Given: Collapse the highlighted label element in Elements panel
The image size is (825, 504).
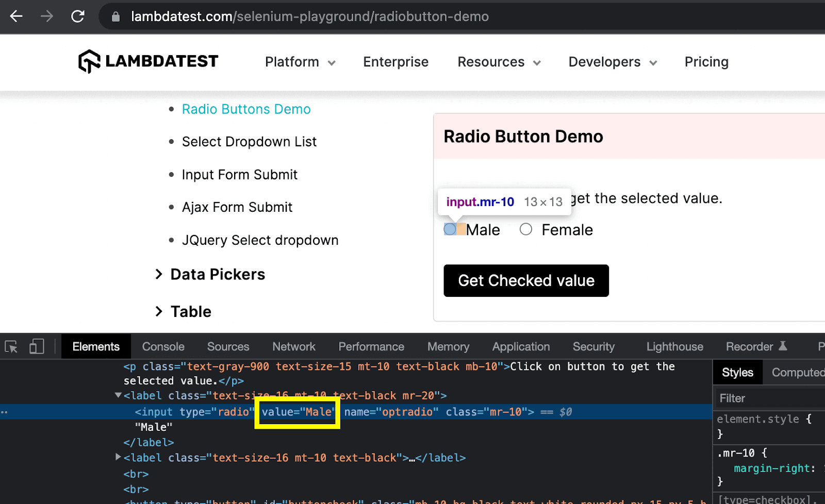Looking at the screenshot, I should click(x=118, y=395).
